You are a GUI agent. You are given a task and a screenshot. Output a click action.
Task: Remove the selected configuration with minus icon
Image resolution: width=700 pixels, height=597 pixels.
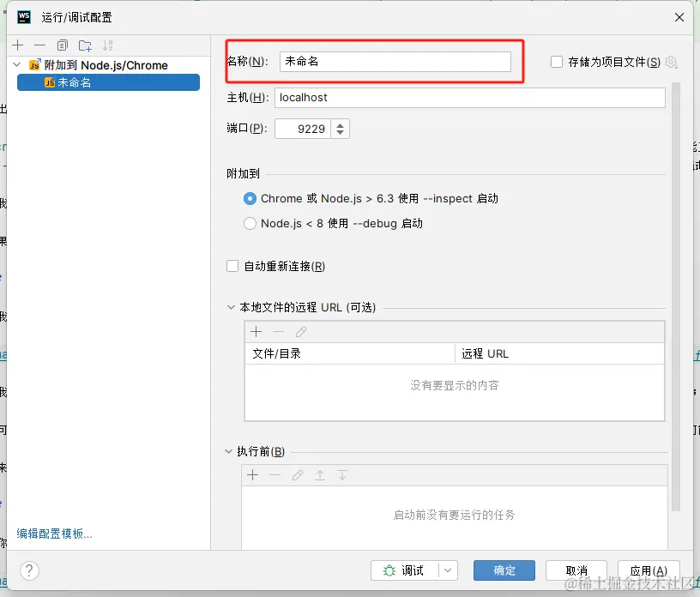coord(39,45)
